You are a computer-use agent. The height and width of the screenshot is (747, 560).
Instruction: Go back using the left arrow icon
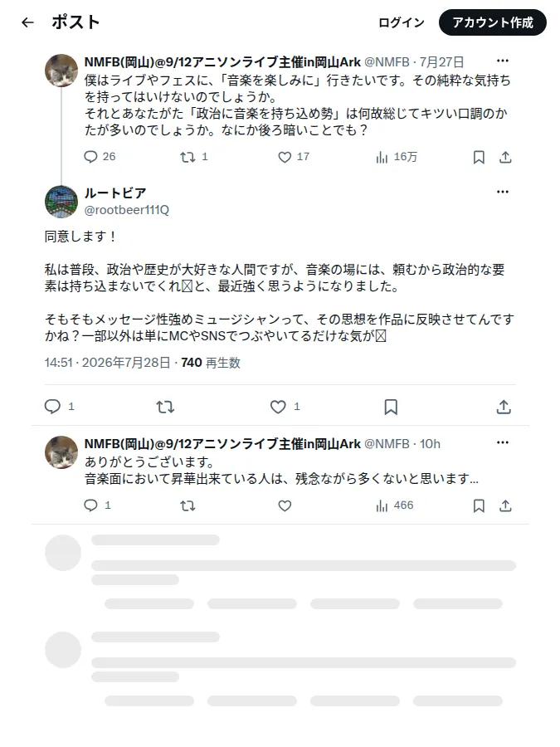pos(27,22)
